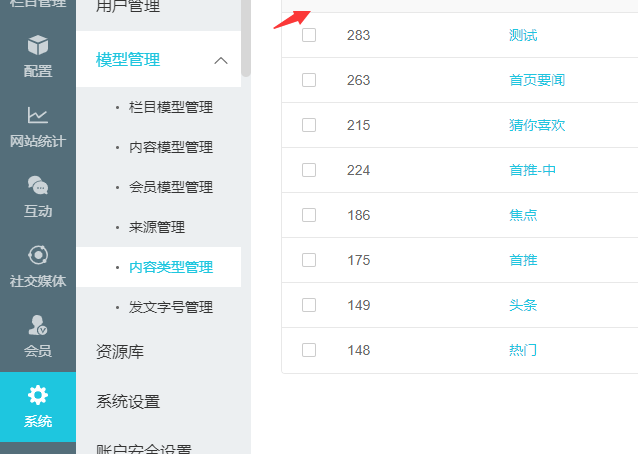Image resolution: width=638 pixels, height=454 pixels.
Task: Go to 来源管理 submenu item
Action: point(157,227)
